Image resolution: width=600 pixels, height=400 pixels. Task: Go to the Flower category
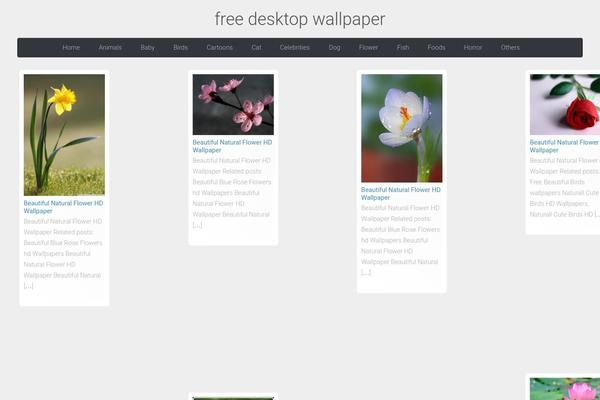tap(368, 47)
